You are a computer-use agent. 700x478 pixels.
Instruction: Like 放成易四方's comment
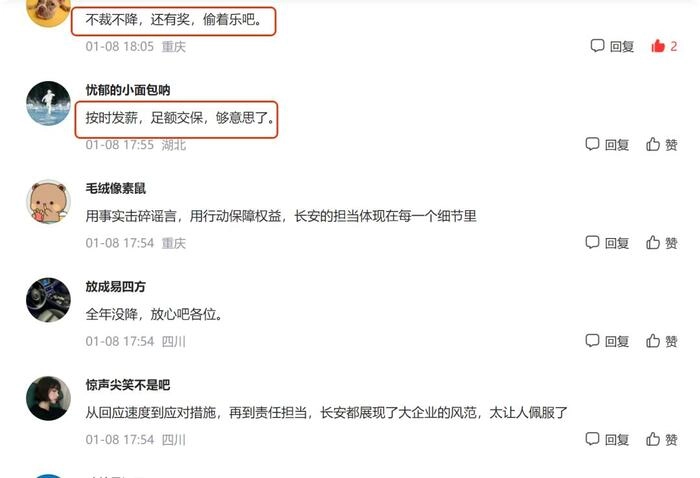662,341
